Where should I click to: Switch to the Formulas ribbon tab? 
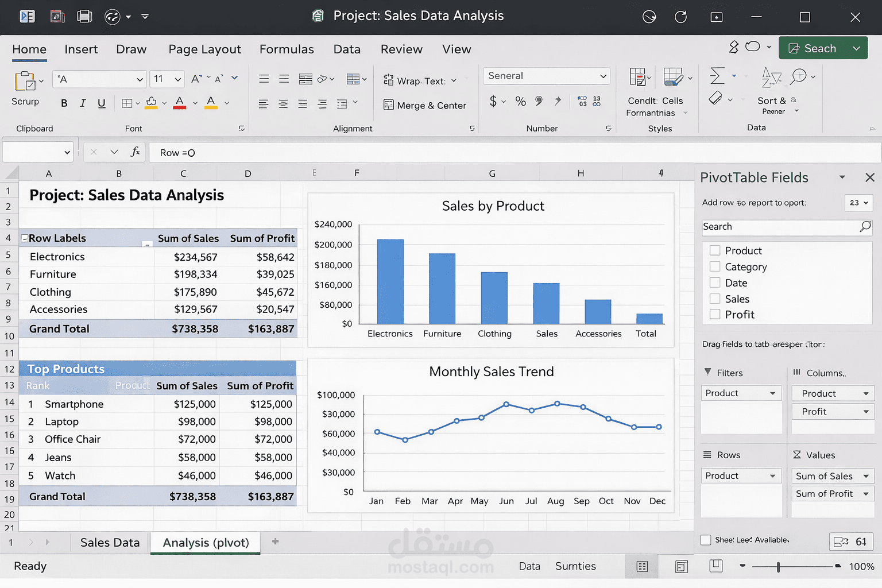287,49
